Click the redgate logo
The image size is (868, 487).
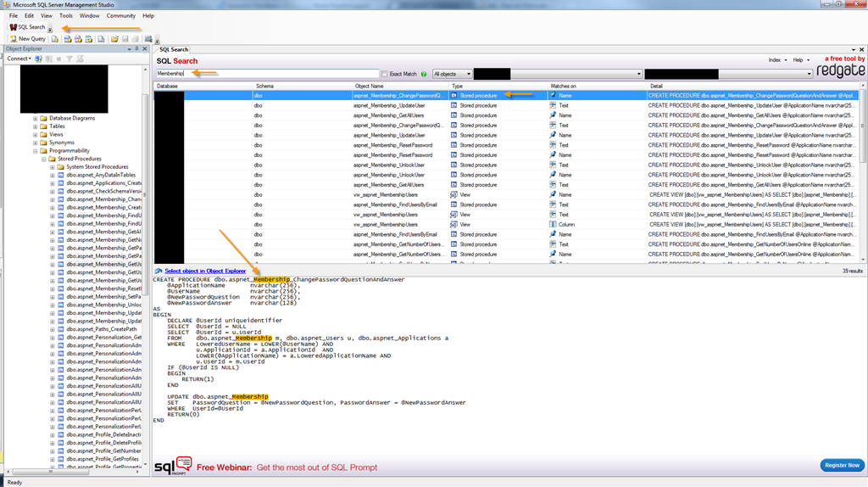click(840, 70)
